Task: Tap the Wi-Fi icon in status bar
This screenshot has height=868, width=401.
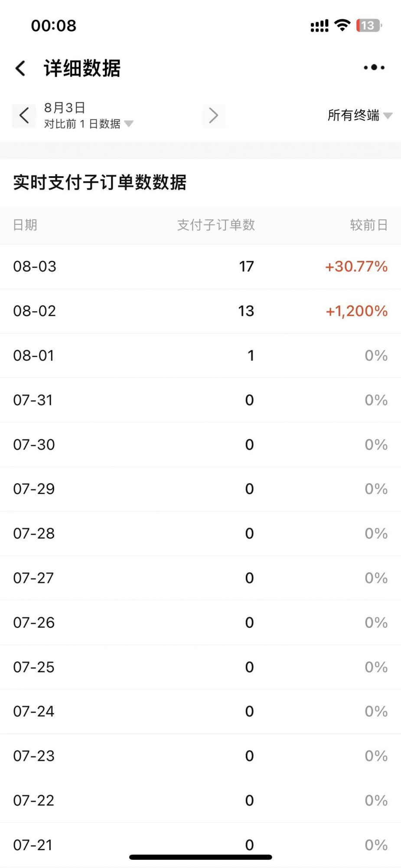Action: pyautogui.click(x=342, y=25)
